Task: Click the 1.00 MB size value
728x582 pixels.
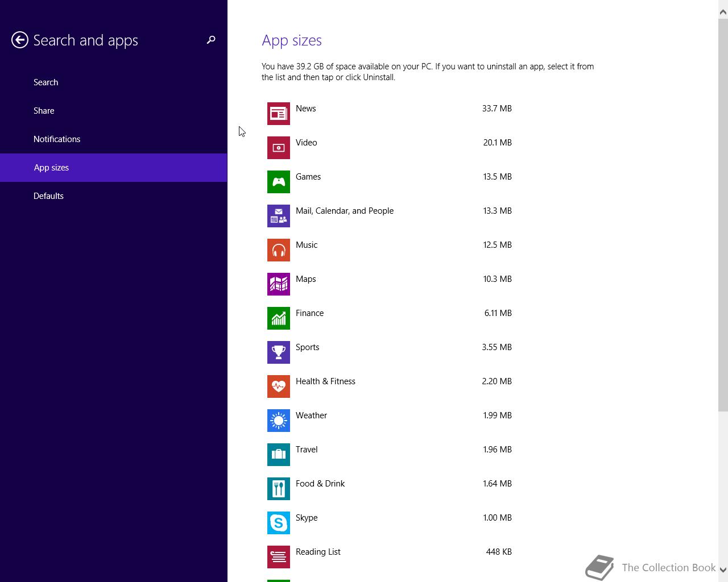Action: [x=498, y=518]
